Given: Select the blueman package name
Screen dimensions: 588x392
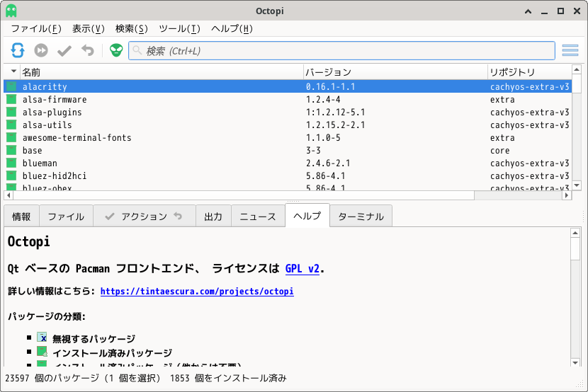Looking at the screenshot, I should (x=40, y=163).
